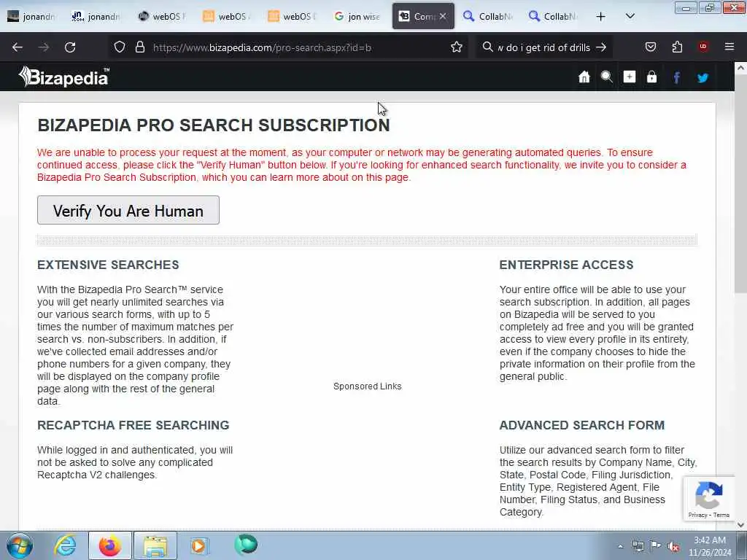Click the site security lock icon

140,47
